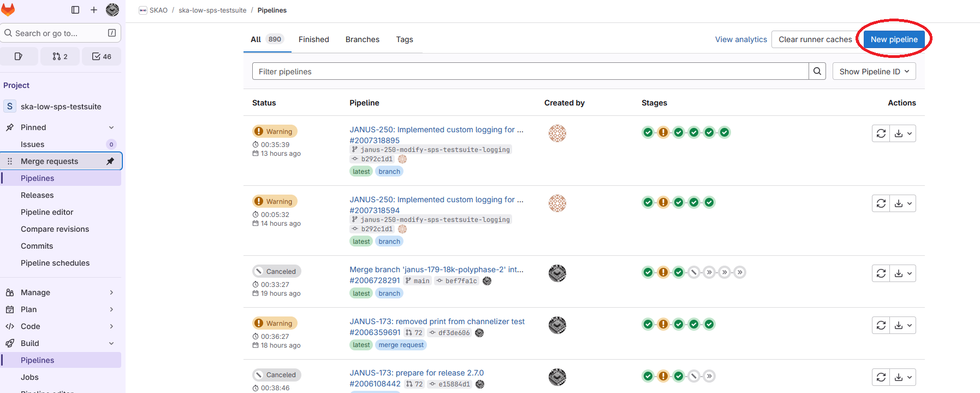Toggle the sidebar collapse icon
Viewport: 980px width, 393px height.
[x=75, y=10]
